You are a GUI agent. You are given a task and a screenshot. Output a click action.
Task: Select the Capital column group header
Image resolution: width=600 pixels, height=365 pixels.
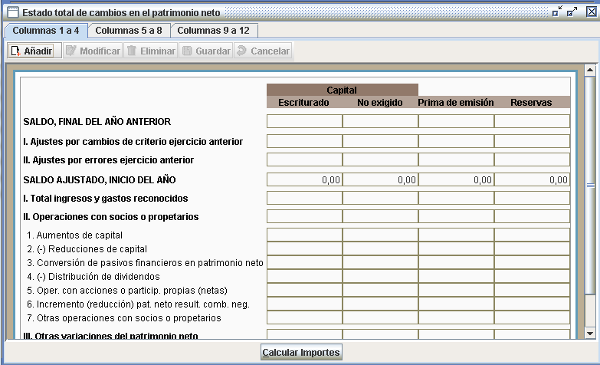(x=342, y=90)
